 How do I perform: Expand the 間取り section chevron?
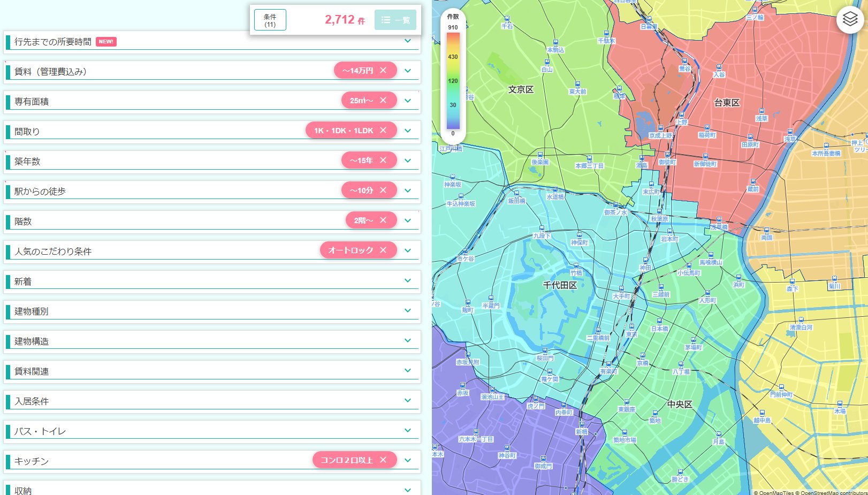pos(408,131)
